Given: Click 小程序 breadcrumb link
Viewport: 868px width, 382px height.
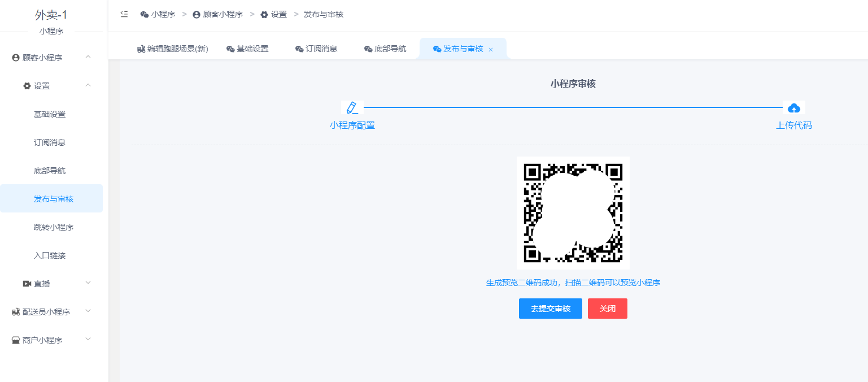Looking at the screenshot, I should pos(163,15).
